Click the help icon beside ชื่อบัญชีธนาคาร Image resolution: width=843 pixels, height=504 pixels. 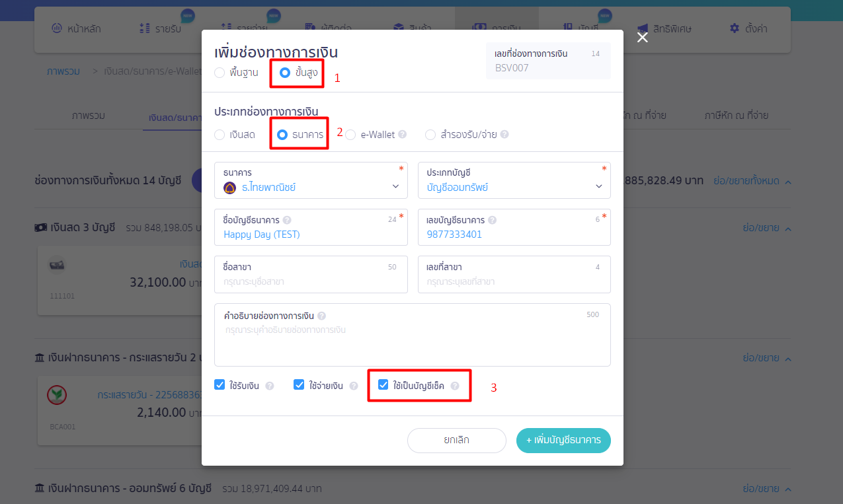click(x=287, y=220)
